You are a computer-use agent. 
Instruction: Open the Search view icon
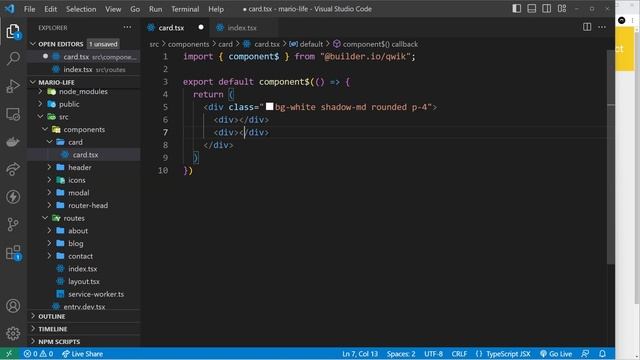[x=13, y=59]
